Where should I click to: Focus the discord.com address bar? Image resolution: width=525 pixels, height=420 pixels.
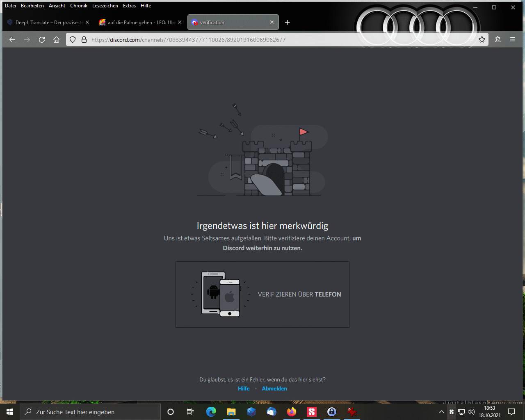click(277, 40)
